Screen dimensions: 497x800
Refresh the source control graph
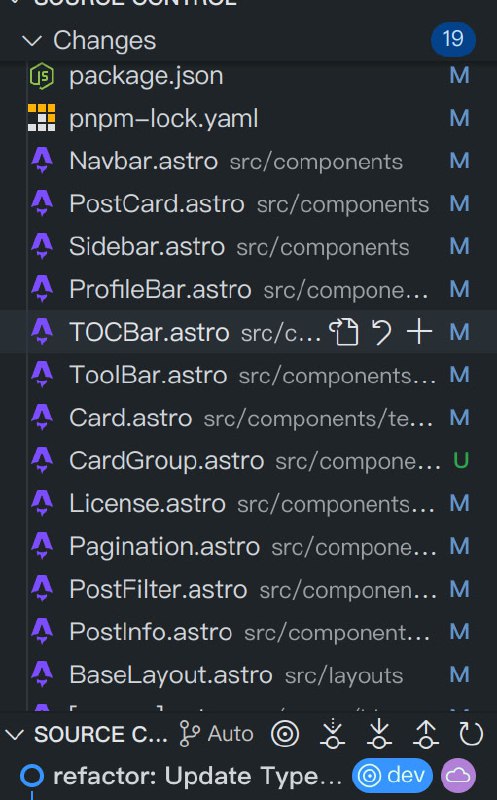click(x=470, y=734)
